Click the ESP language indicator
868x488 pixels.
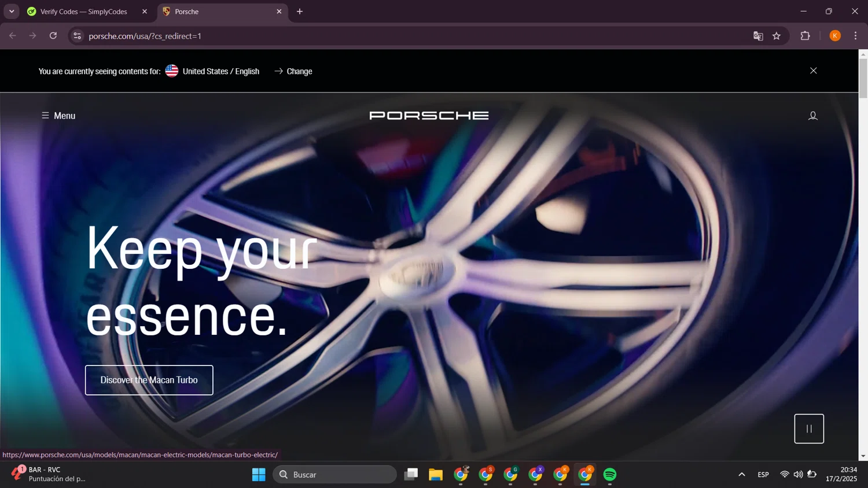coord(763,475)
